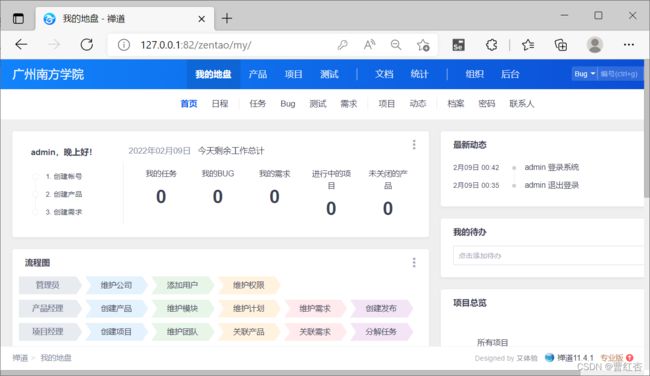Click the 维护权限 flow step

[248, 285]
